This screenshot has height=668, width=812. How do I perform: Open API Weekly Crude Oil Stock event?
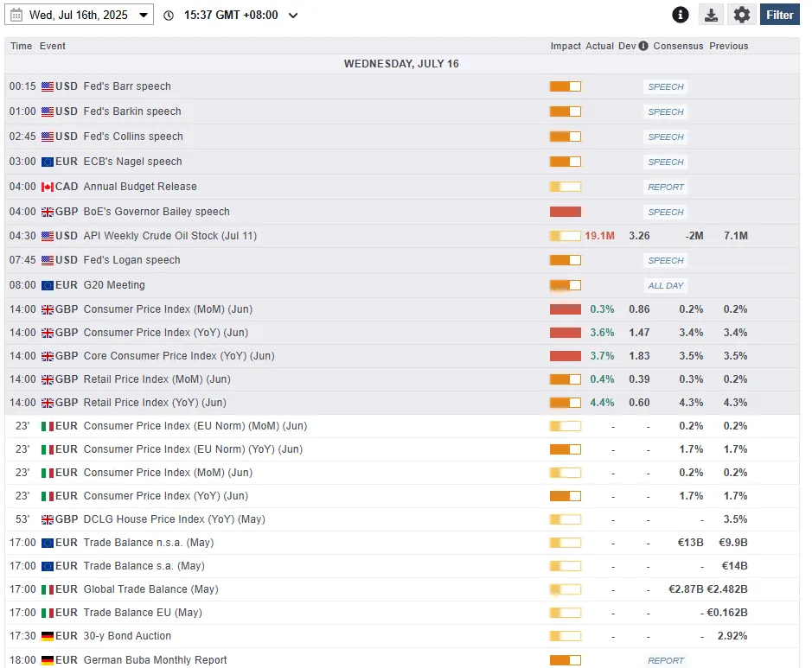click(169, 236)
